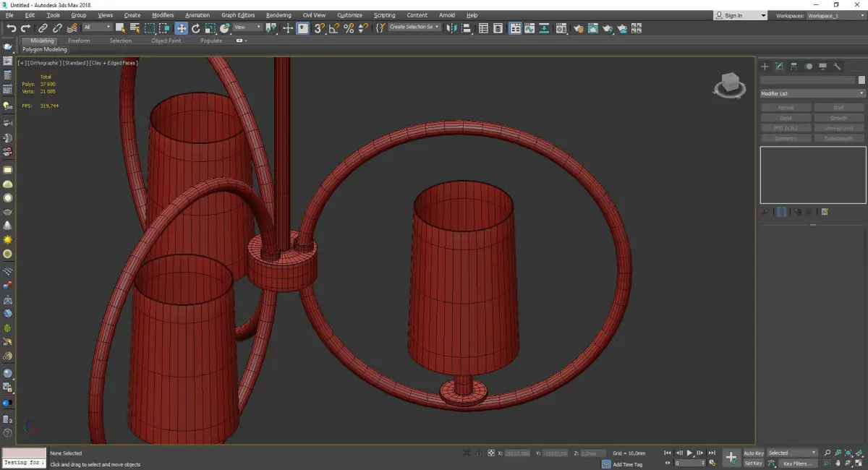Image resolution: width=868 pixels, height=470 pixels.
Task: Toggle the Ribbon display button
Action: click(515, 28)
